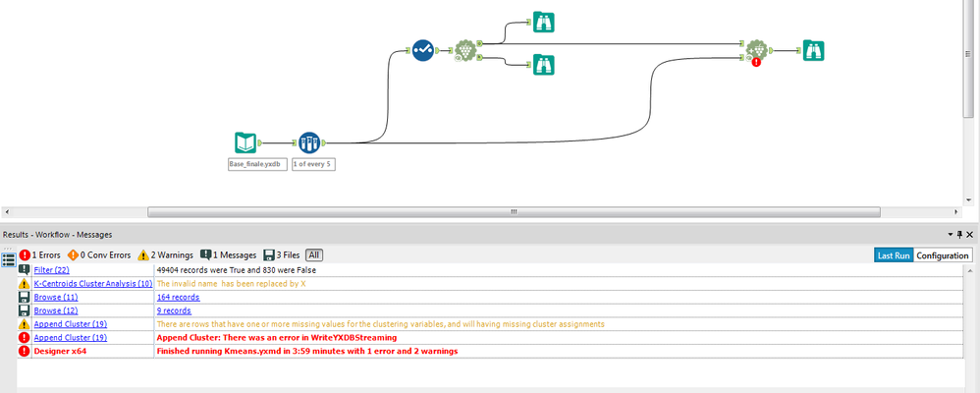Viewport: 980px width, 393px height.
Task: Click the 'invalid name has been replaced' warning
Action: [x=231, y=284]
